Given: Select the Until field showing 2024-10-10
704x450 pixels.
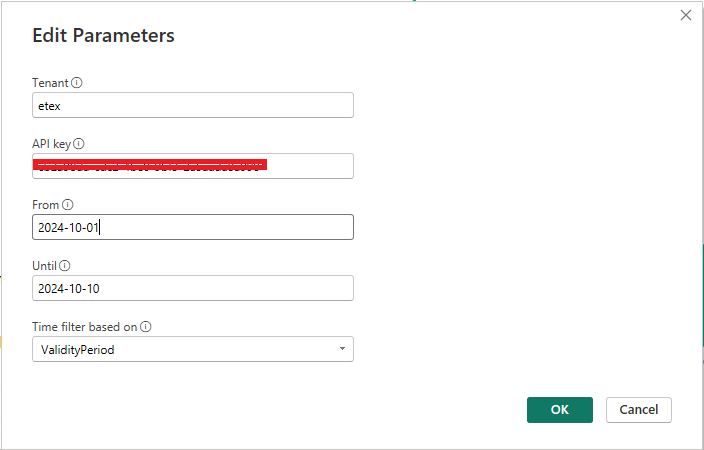Looking at the screenshot, I should (x=193, y=288).
